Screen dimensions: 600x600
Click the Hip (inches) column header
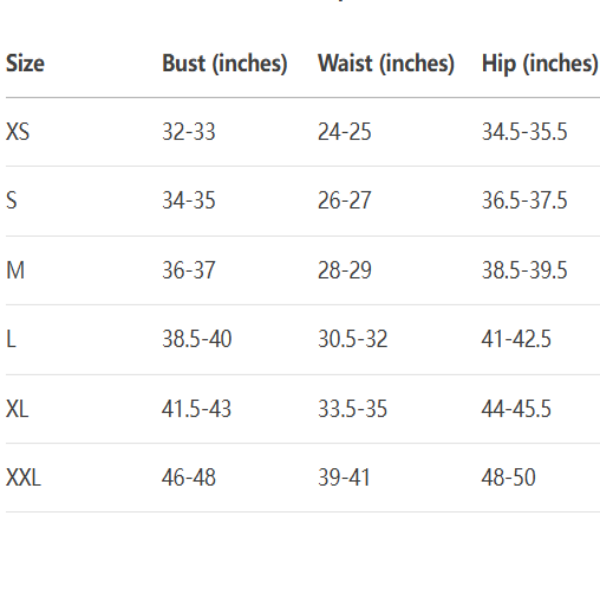539,64
